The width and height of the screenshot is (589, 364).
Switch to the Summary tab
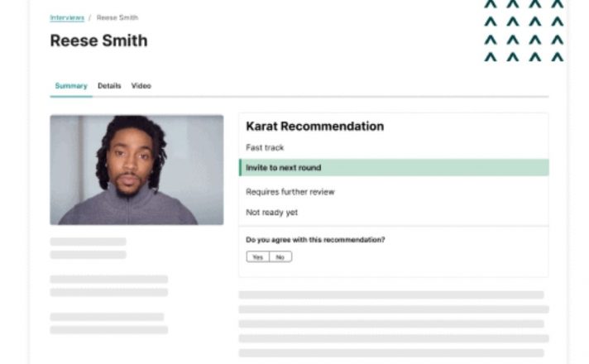pyautogui.click(x=71, y=86)
